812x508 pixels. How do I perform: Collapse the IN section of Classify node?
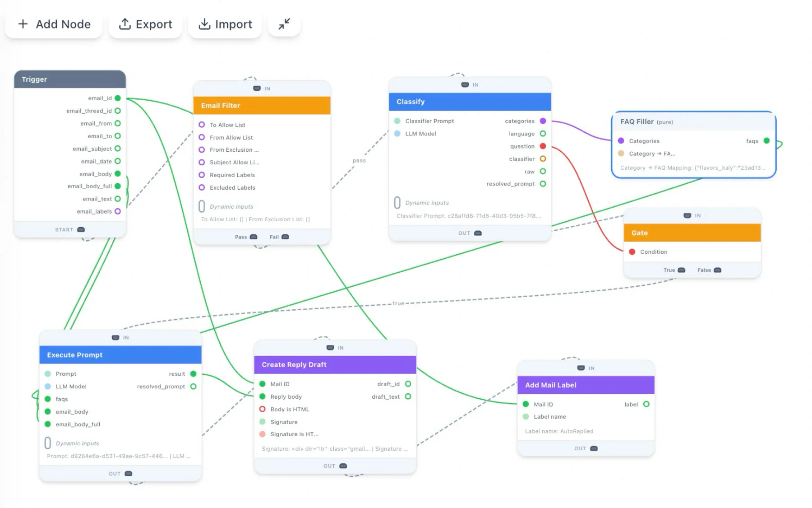click(x=464, y=84)
